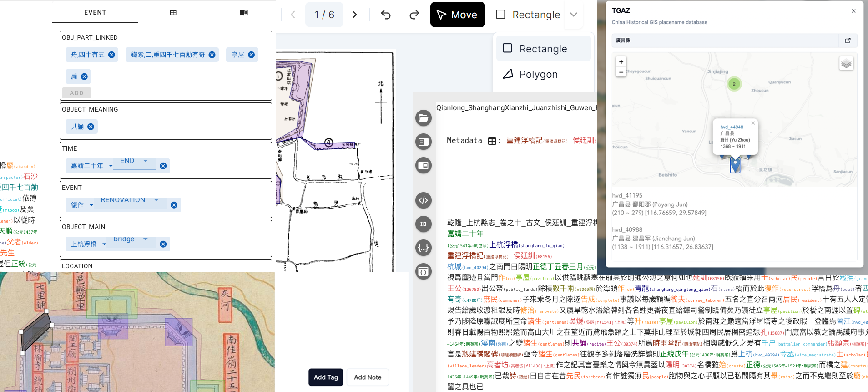Click the blue location pin marker
Screen dimensions: 868x392
pyautogui.click(x=735, y=165)
